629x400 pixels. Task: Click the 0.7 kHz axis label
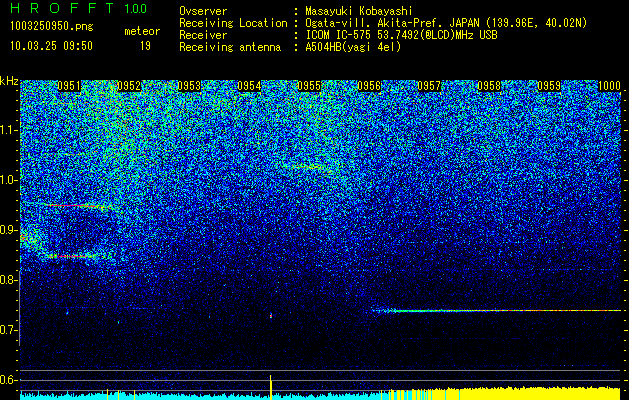pyautogui.click(x=8, y=330)
